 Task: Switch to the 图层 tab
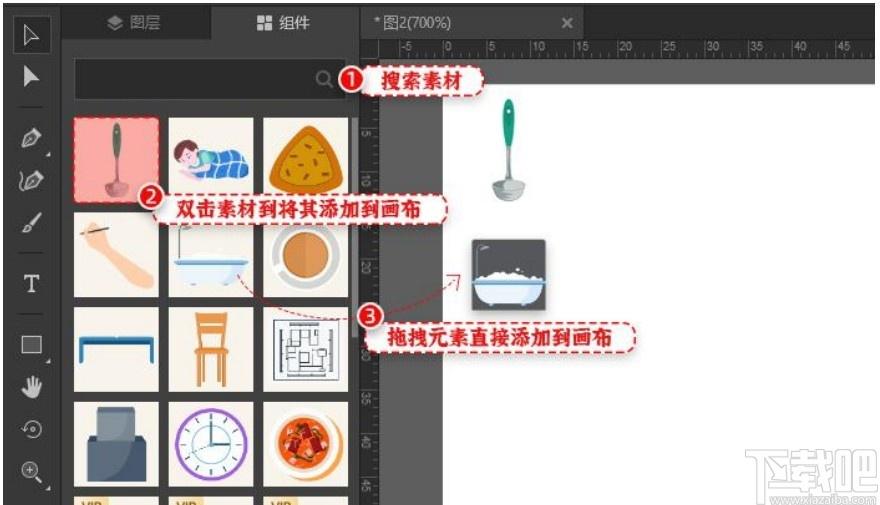tap(134, 22)
